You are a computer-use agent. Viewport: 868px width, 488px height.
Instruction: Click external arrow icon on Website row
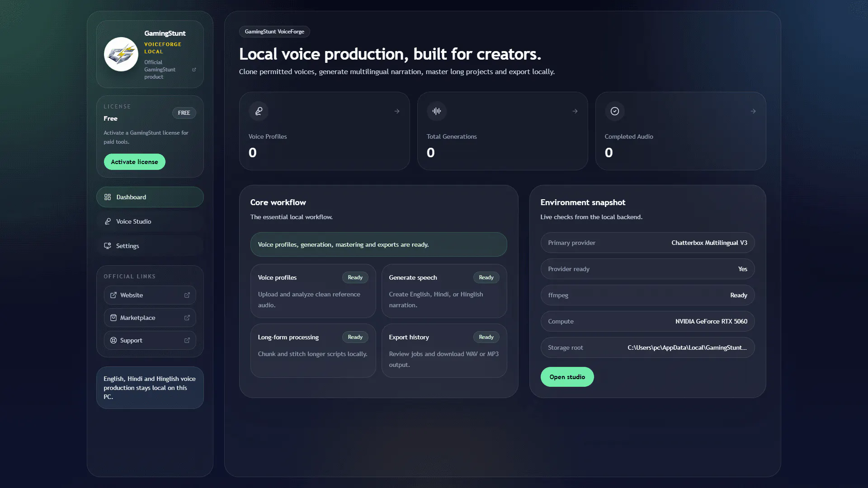tap(187, 295)
